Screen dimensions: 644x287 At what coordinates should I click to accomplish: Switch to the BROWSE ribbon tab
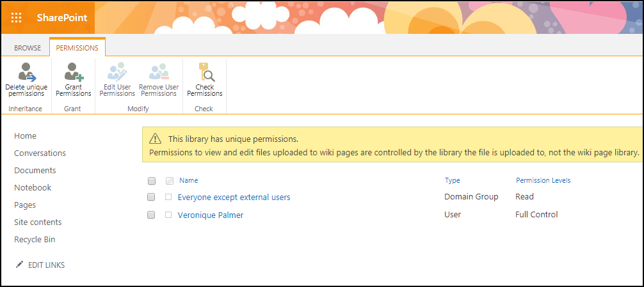coord(28,48)
